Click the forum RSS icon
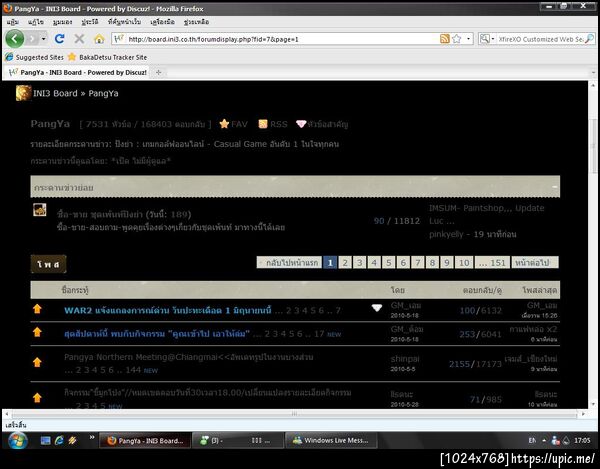This screenshot has width=600, height=469. (263, 124)
